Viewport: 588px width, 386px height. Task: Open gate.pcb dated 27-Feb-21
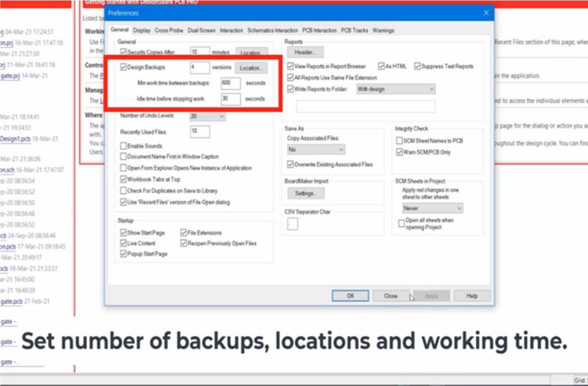[12, 301]
